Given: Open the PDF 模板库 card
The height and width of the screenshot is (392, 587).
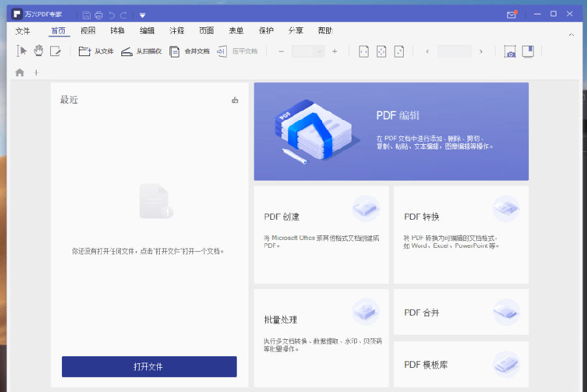Looking at the screenshot, I should pos(460,364).
